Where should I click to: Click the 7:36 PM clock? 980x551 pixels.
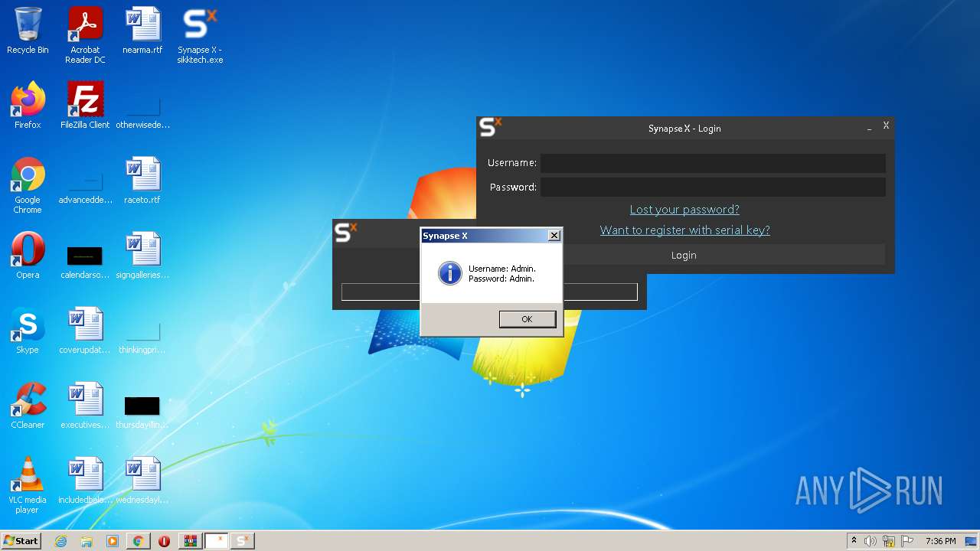tap(940, 541)
